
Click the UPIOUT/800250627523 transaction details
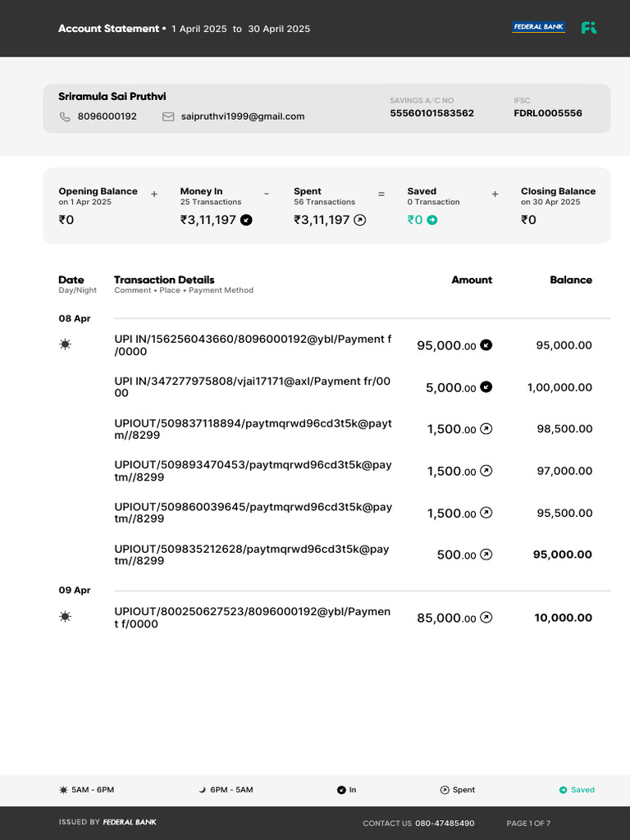click(253, 618)
